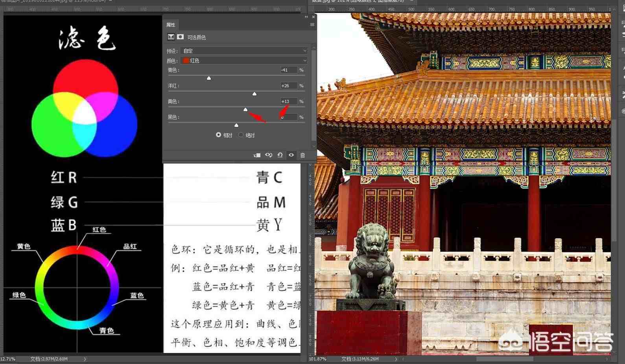Open the 预设 preset dropdown
Viewport: 625px width, 364px height.
pos(244,51)
